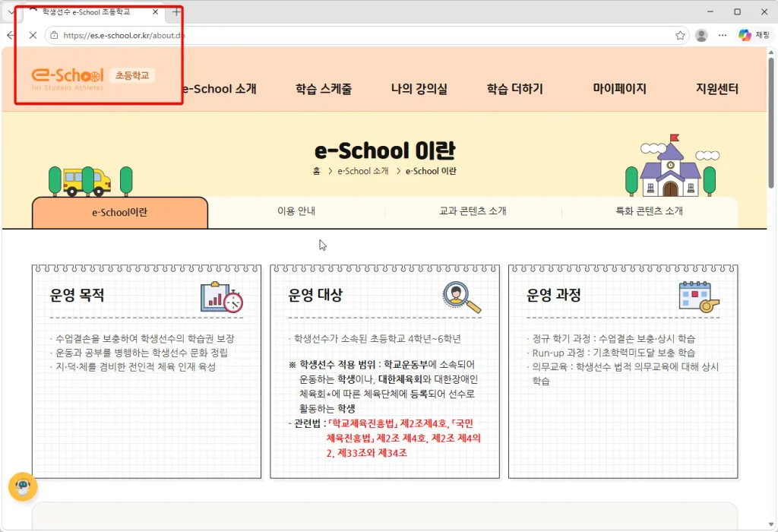This screenshot has width=778, height=532.
Task: Click text Run-up 과정 : 기초학력미도달 보충 학습
Action: pos(613,353)
